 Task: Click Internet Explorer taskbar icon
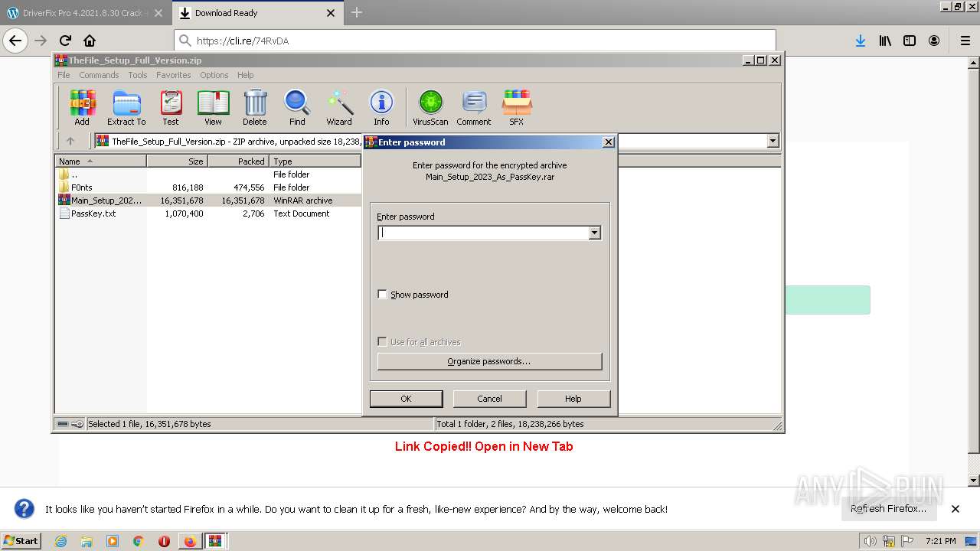click(61, 541)
